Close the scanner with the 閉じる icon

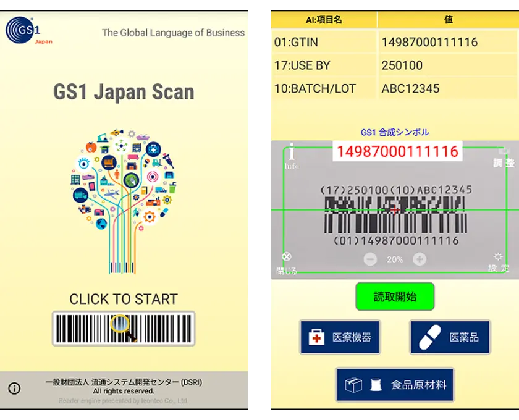(x=287, y=264)
